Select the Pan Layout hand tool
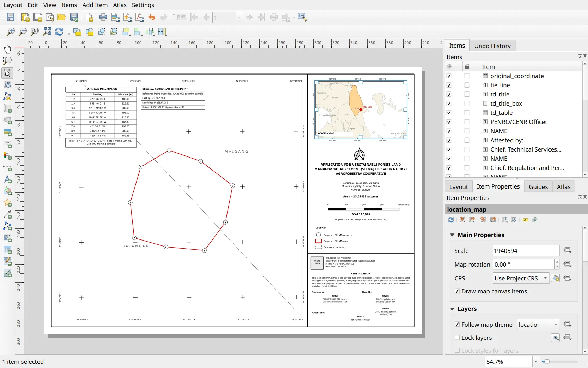The height and width of the screenshot is (368, 588). coord(7,49)
